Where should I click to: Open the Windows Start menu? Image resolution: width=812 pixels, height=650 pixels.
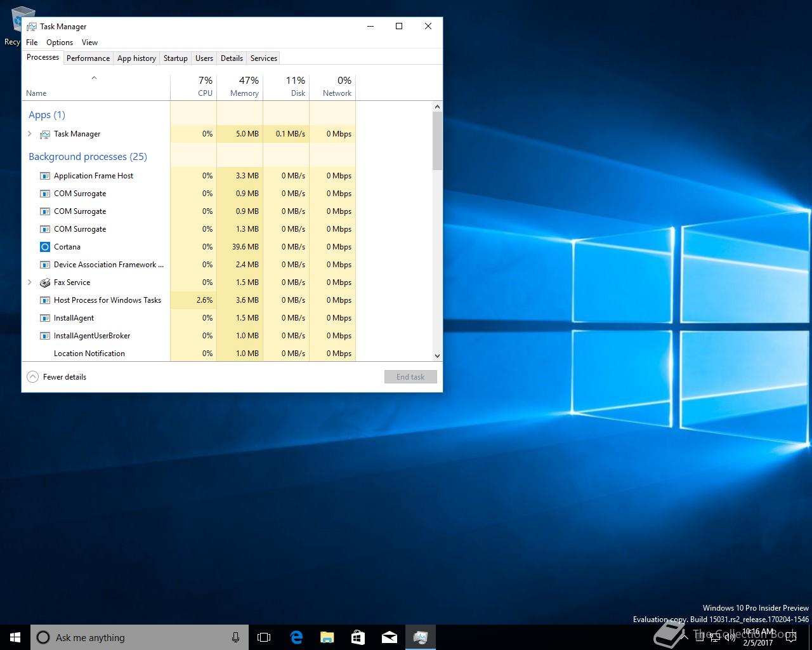(x=15, y=637)
